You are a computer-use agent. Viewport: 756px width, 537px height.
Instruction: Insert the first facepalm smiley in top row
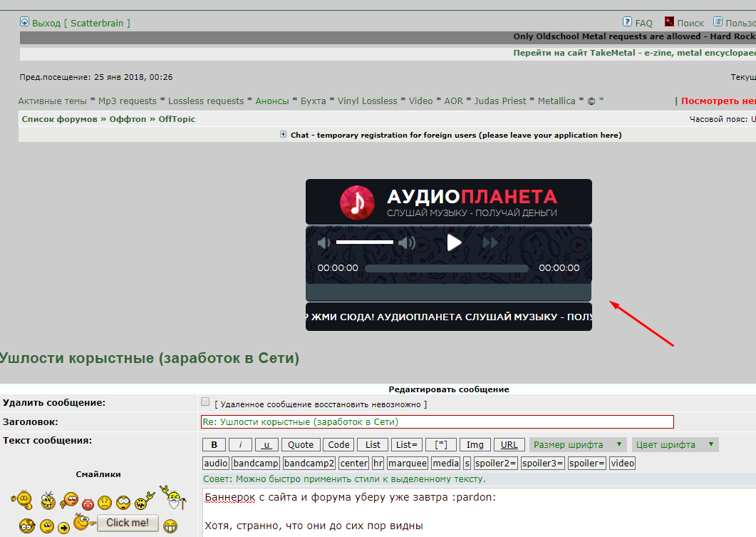(x=21, y=500)
